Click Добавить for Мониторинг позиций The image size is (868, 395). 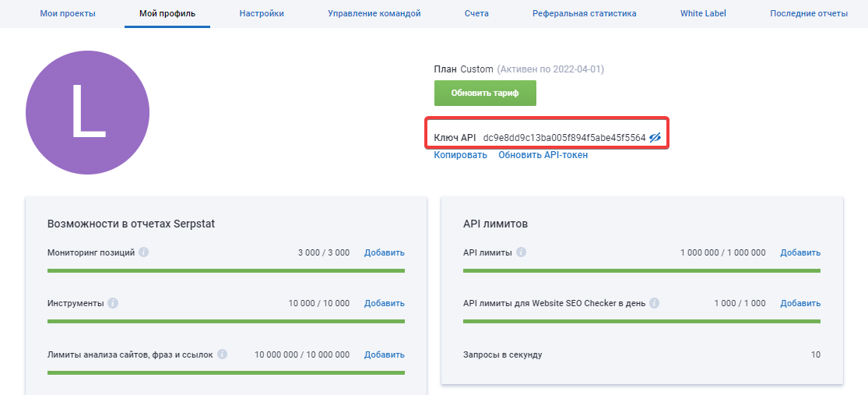click(x=385, y=252)
